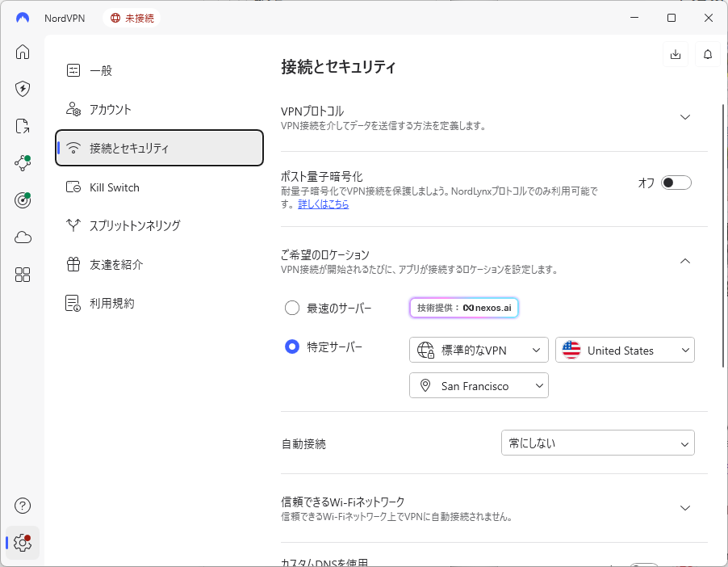Enable ポスト量子暗号化 toggle
The height and width of the screenshot is (567, 728).
point(676,183)
